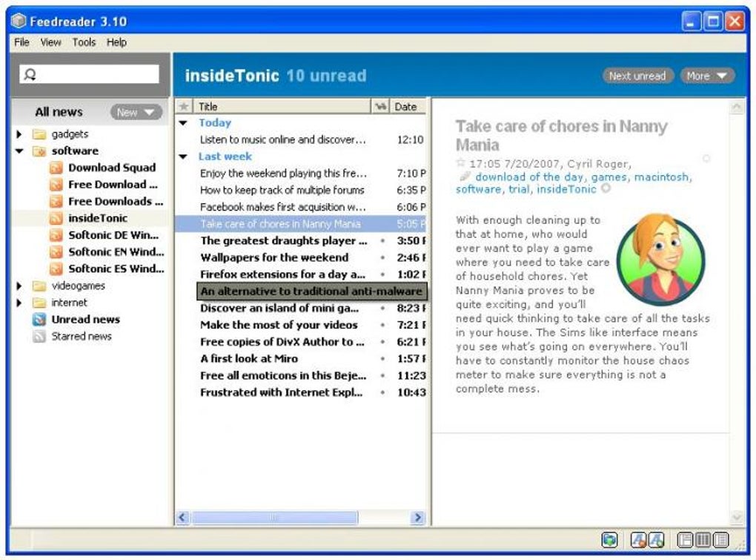Open the File menu
Screen dimensions: 756x560
pos(21,42)
